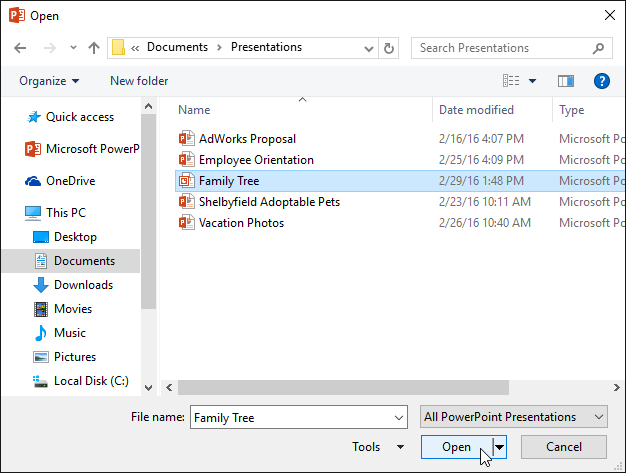Open OneDrive in the navigation pane
Image resolution: width=626 pixels, height=473 pixels.
coord(68,181)
